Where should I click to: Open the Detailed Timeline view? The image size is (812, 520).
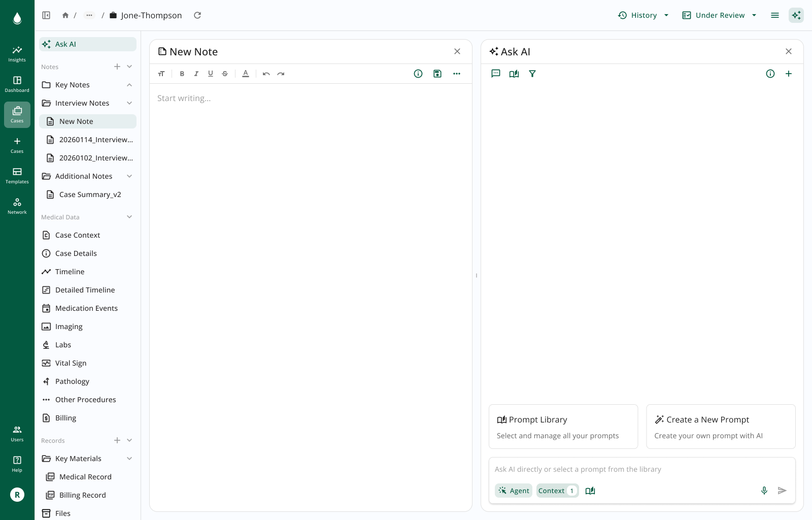tap(85, 290)
